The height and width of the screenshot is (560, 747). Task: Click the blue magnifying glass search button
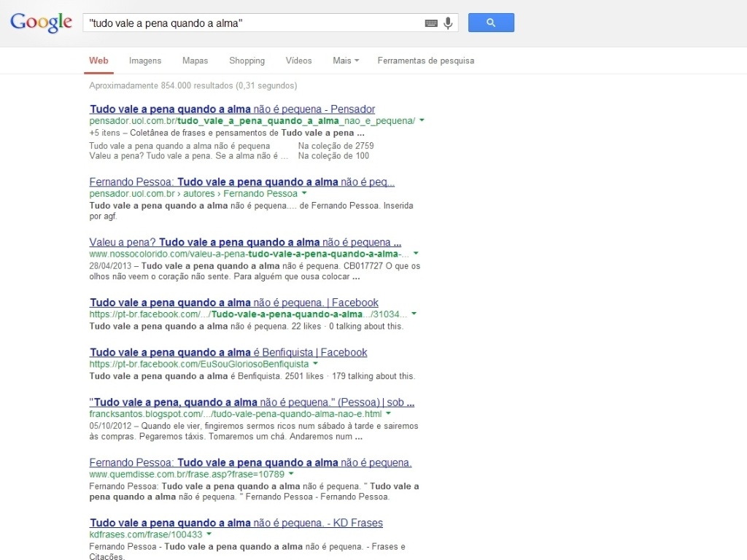click(x=490, y=23)
